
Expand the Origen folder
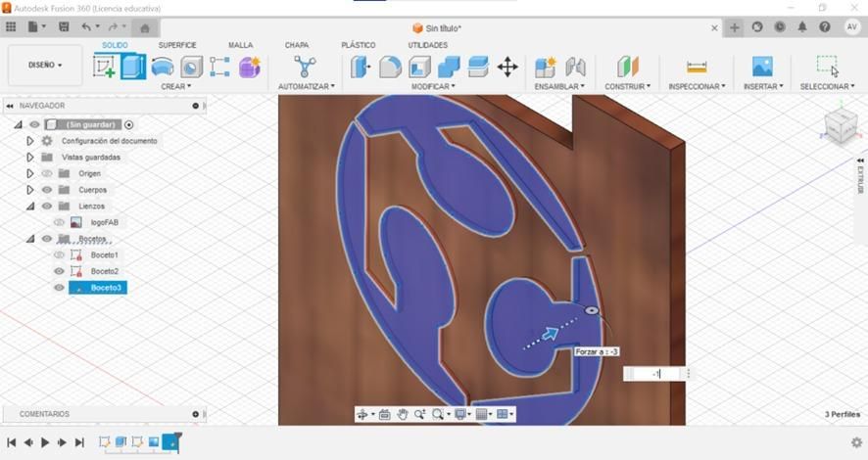tap(30, 173)
